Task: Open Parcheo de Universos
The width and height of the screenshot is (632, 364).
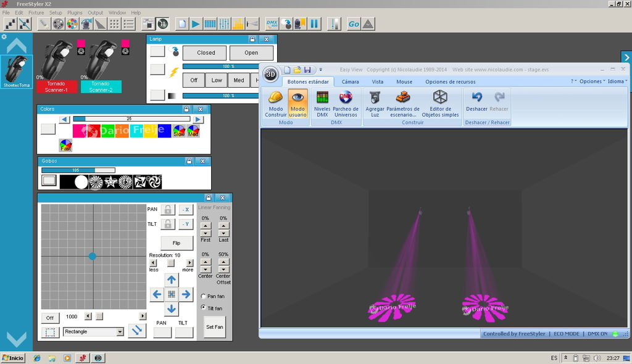Action: tap(346, 104)
